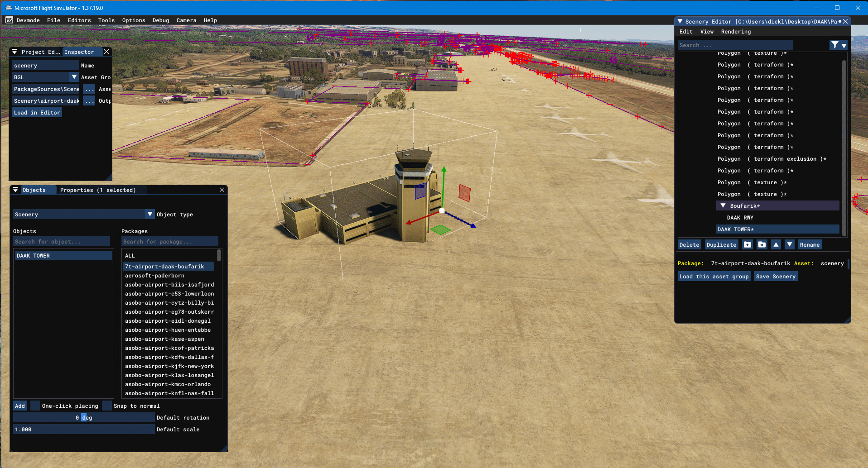Click the Delete button in Scenery Editor
868x468 pixels.
point(690,245)
